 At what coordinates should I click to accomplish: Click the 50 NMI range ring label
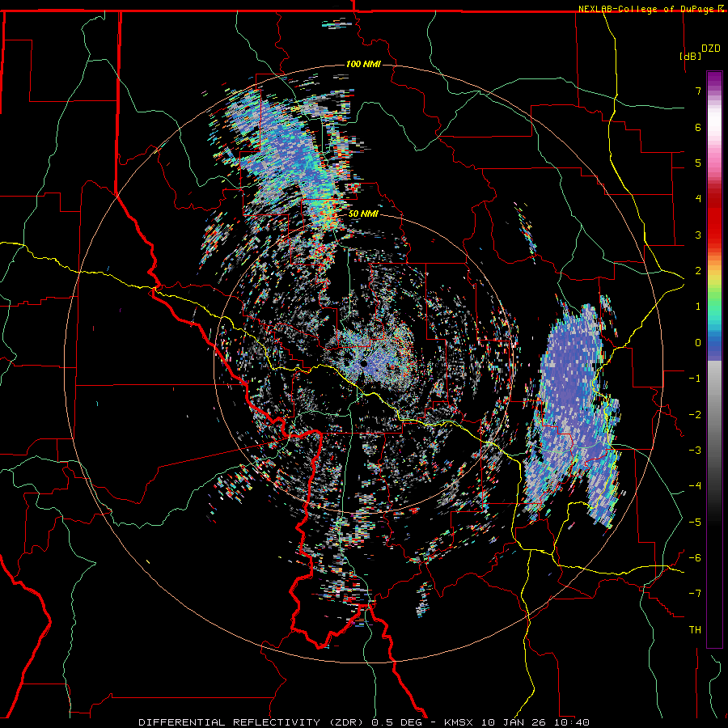coord(363,214)
